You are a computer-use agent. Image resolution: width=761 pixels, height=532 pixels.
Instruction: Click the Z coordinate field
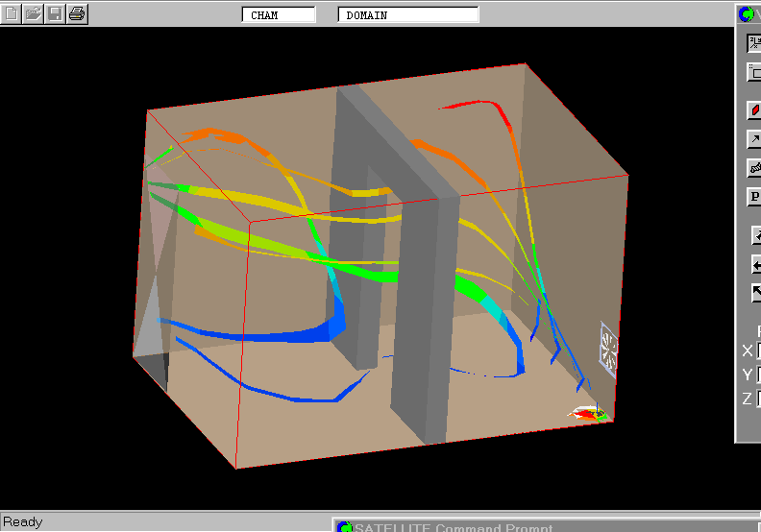tap(758, 399)
